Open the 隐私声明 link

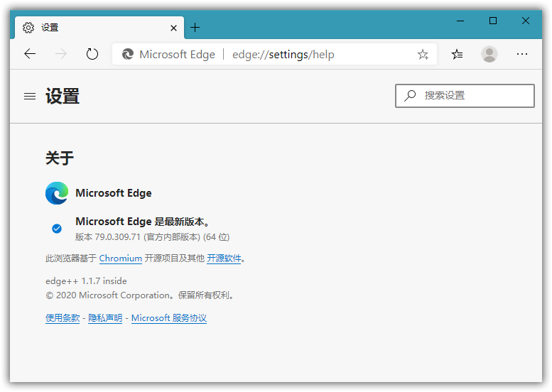click(x=105, y=318)
